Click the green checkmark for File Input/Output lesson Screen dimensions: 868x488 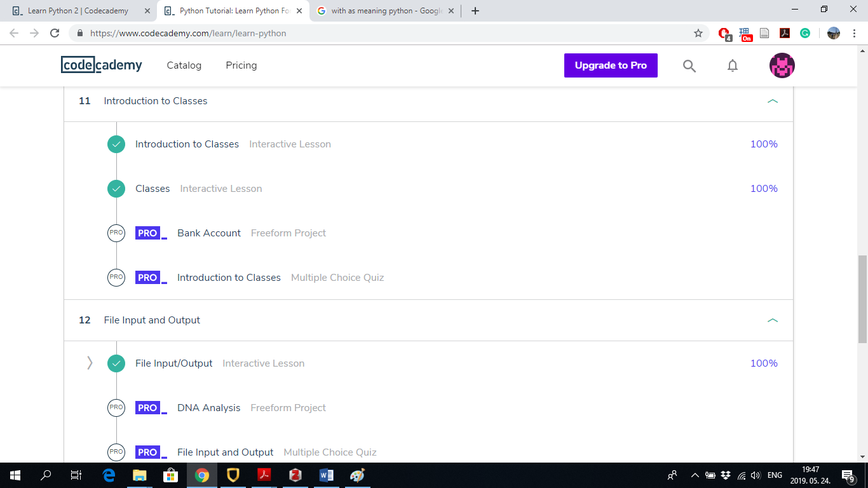pyautogui.click(x=116, y=363)
